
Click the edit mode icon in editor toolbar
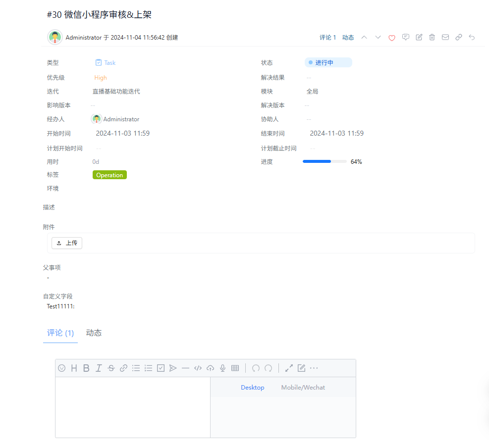301,368
